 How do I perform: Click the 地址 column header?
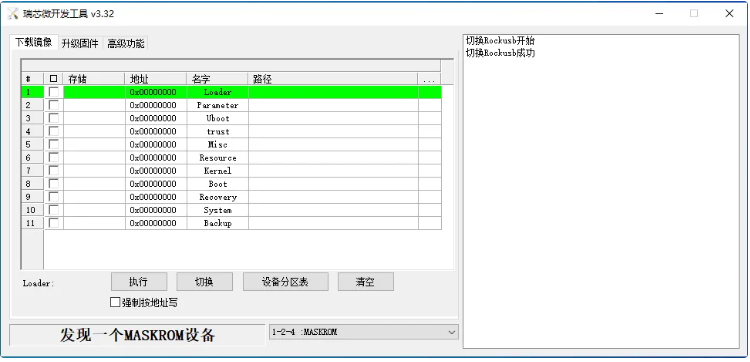[x=156, y=79]
